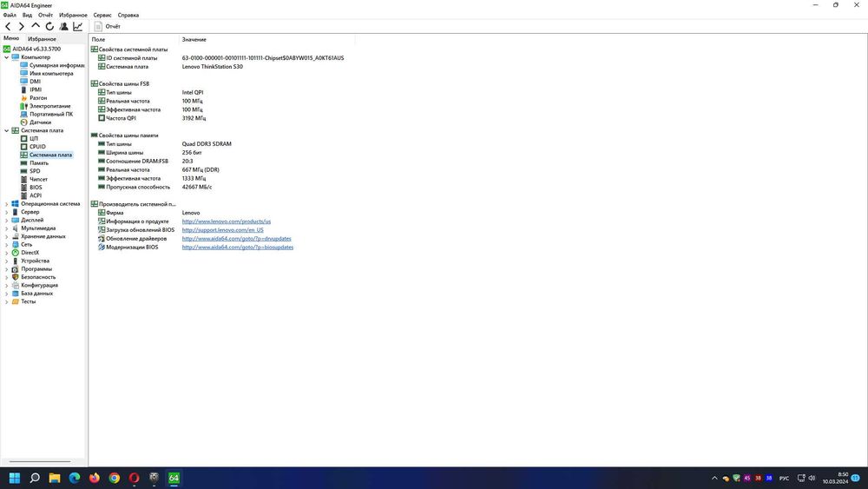Image resolution: width=868 pixels, height=489 pixels.
Task: Expand the Дисплей tree node
Action: (x=7, y=220)
